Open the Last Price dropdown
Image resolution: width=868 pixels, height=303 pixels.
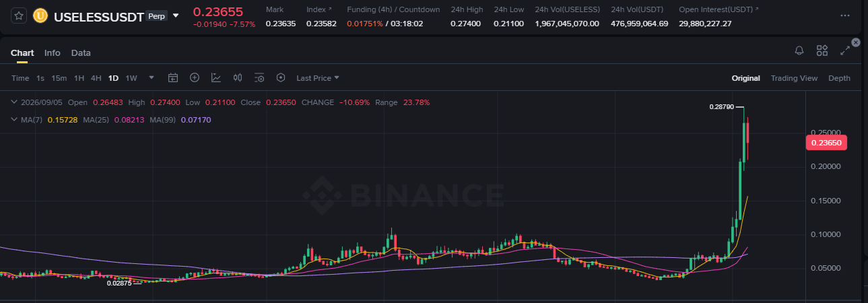coord(318,78)
